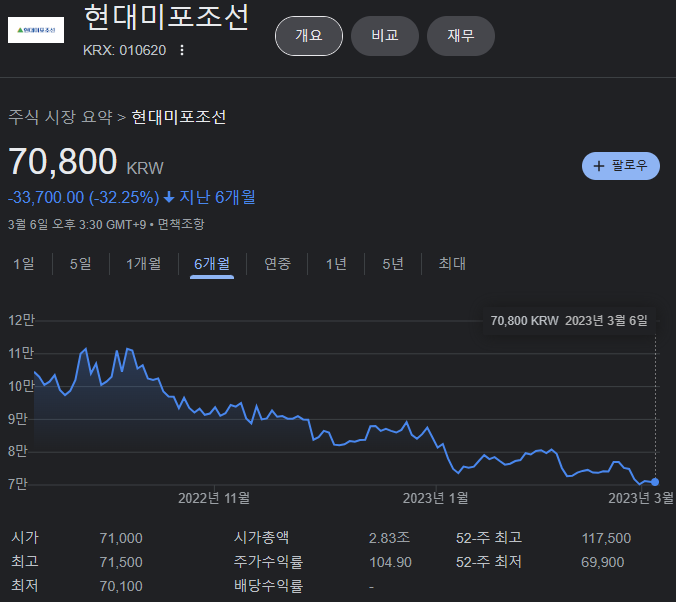Click the 12만 y-axis label
The width and height of the screenshot is (676, 602).
tap(21, 320)
